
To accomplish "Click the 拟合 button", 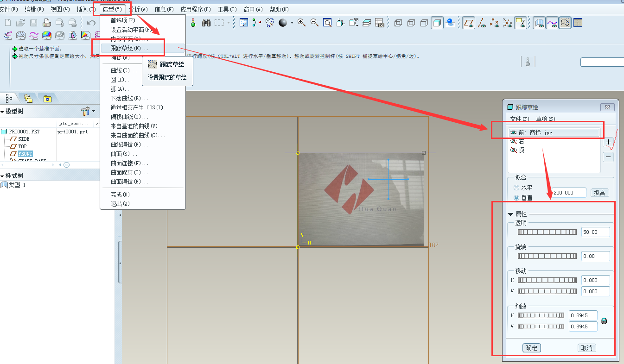I will click(599, 193).
